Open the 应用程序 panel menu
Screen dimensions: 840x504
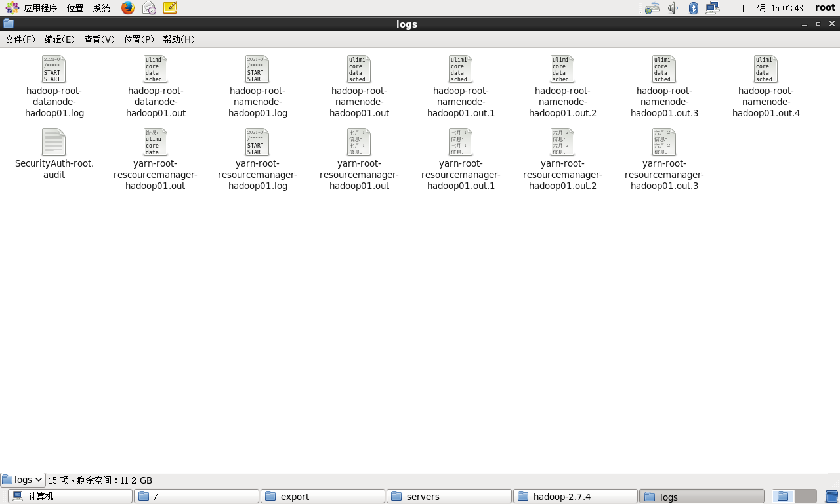(x=31, y=8)
